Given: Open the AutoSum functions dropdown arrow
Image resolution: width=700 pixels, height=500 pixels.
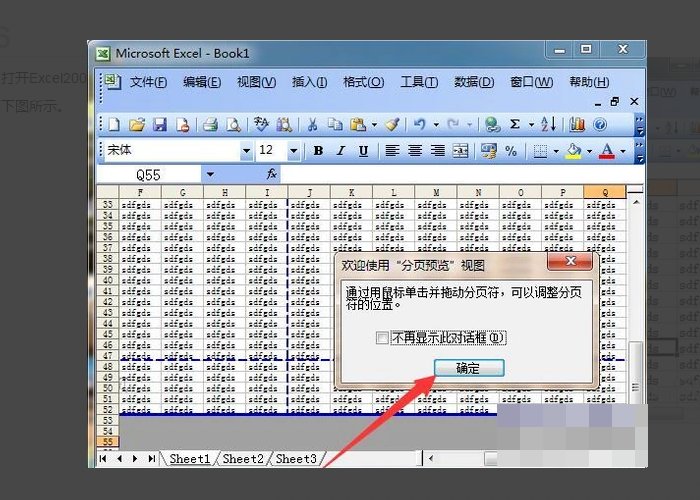Looking at the screenshot, I should [x=531, y=125].
